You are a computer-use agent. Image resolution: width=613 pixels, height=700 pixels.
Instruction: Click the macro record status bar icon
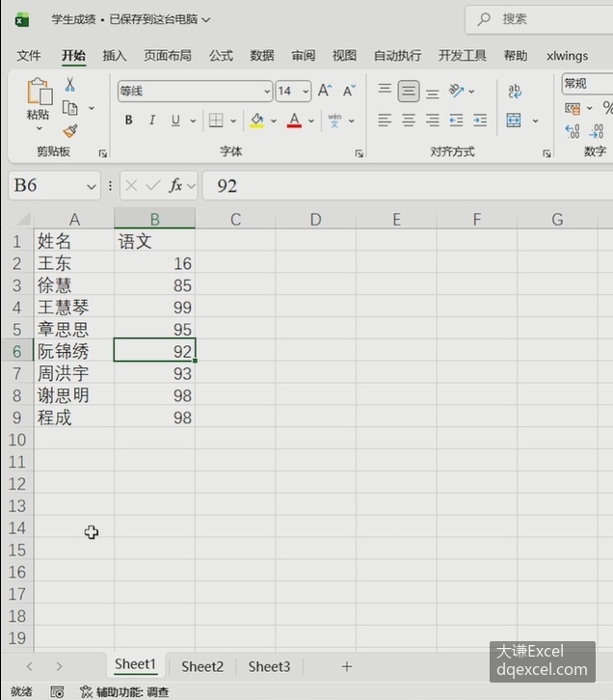57,692
